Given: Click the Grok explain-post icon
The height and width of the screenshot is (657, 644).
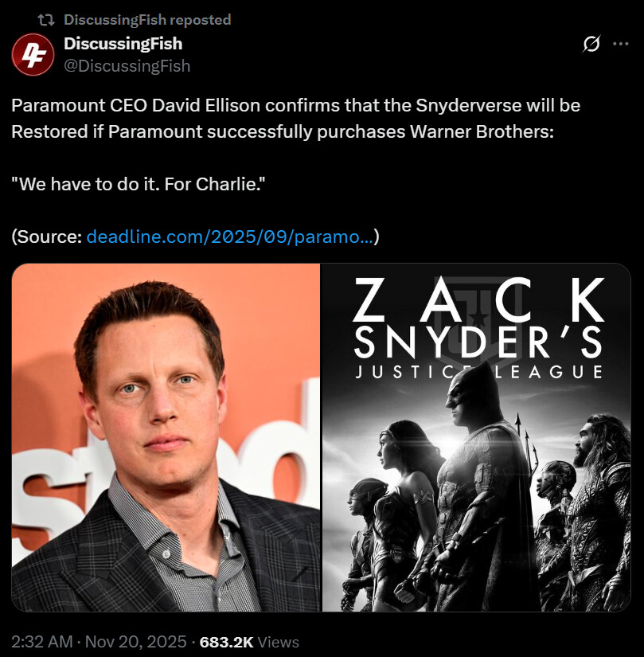Looking at the screenshot, I should coord(591,44).
